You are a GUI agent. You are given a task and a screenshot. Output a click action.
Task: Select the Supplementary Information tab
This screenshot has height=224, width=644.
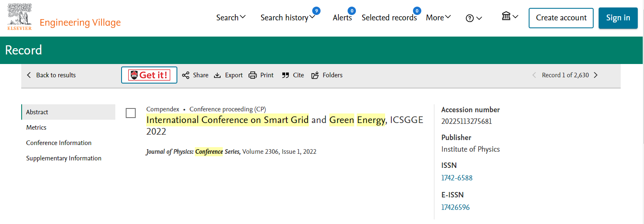(64, 158)
